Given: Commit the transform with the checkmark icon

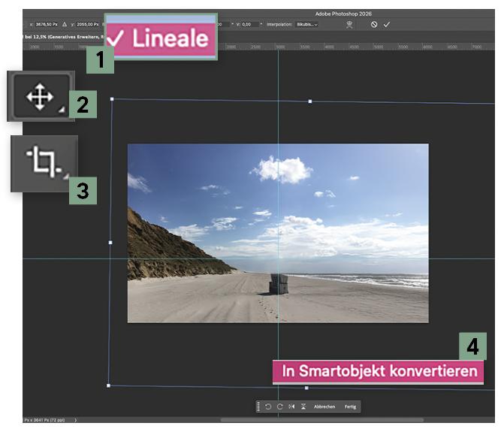Looking at the screenshot, I should coord(387,25).
